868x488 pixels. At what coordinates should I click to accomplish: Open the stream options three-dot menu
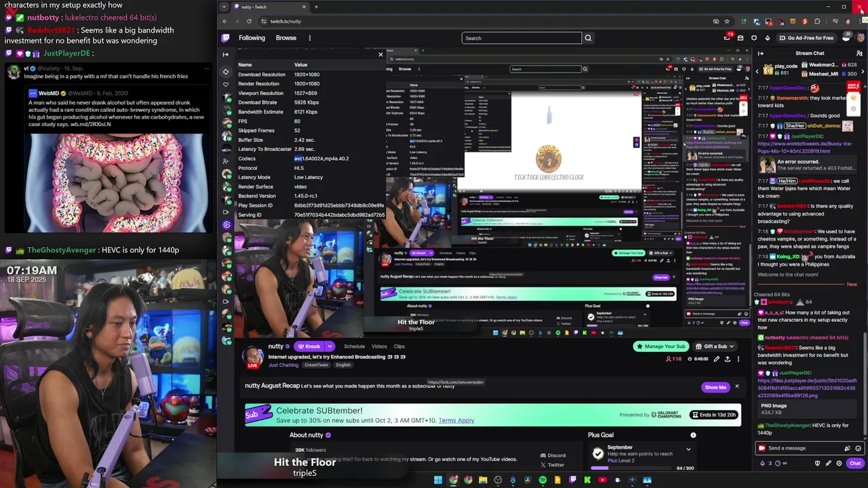738,359
